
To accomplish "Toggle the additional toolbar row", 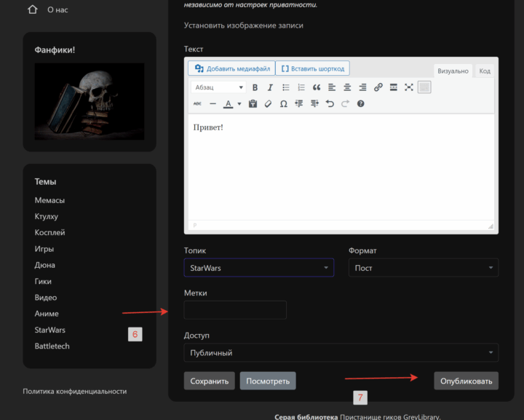I will (x=424, y=87).
